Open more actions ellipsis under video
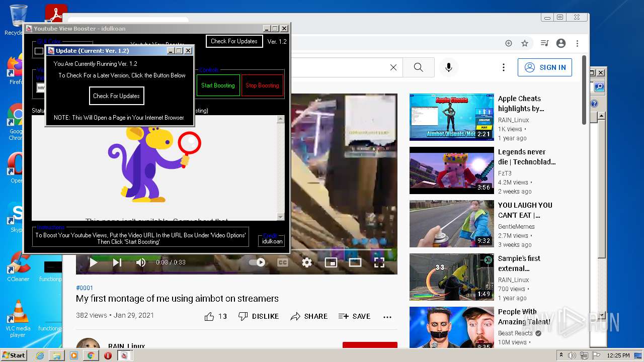 click(387, 317)
